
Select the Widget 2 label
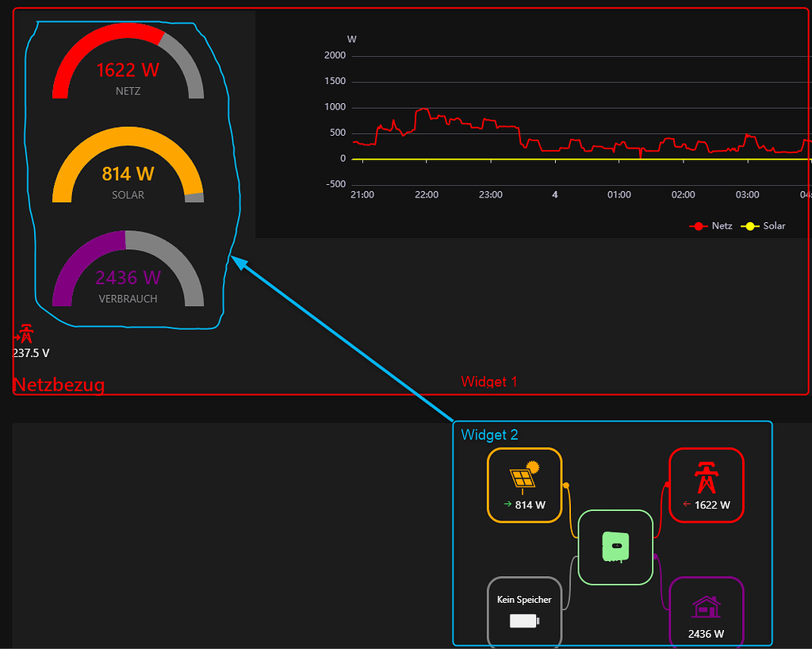pyautogui.click(x=489, y=435)
